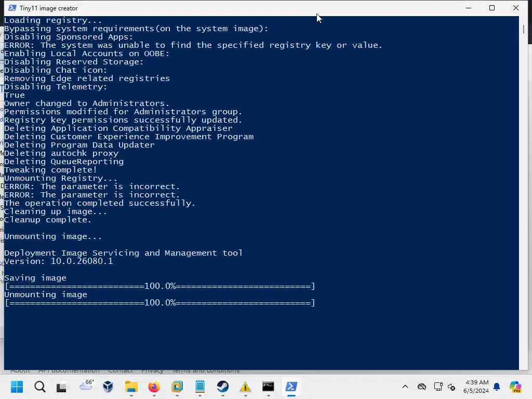The image size is (532, 399).
Task: Minimize the Tiny11 image creator window
Action: pos(469,8)
